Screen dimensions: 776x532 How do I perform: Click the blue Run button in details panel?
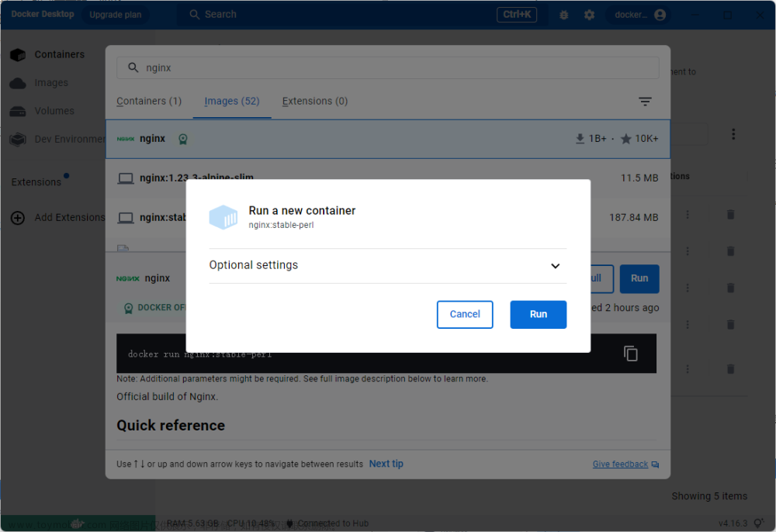click(639, 278)
